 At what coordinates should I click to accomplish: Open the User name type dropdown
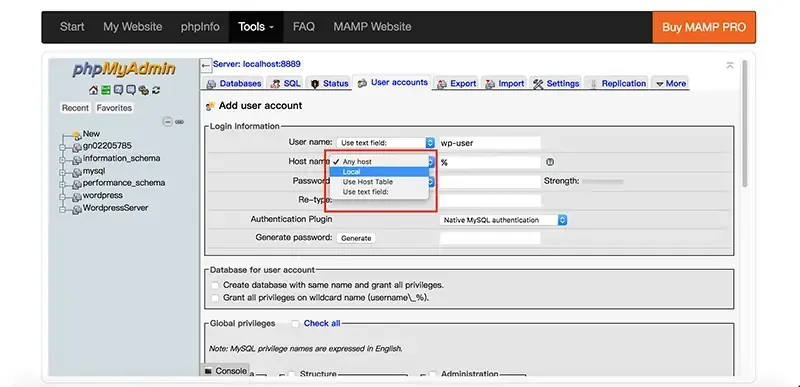385,143
